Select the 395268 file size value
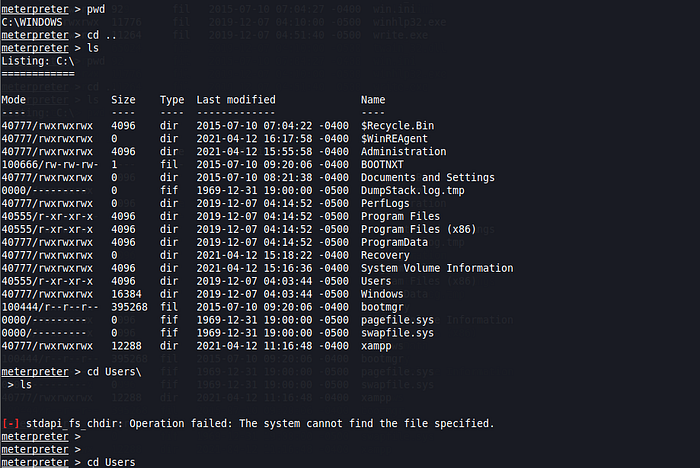The width and height of the screenshot is (700, 468). [x=129, y=307]
